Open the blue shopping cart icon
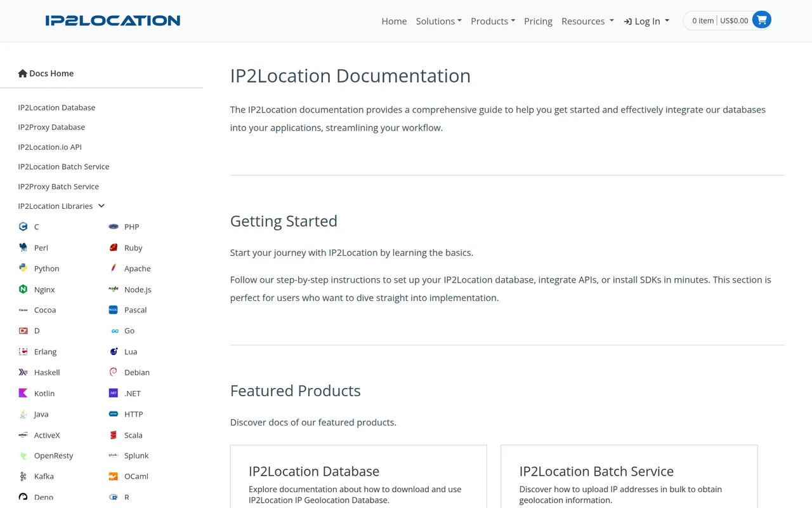 click(x=762, y=20)
